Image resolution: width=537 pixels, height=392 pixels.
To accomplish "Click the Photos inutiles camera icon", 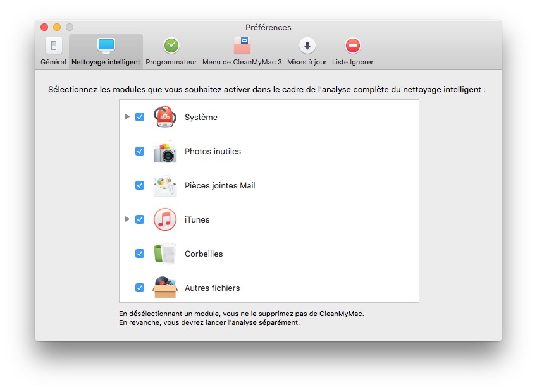I will point(164,151).
